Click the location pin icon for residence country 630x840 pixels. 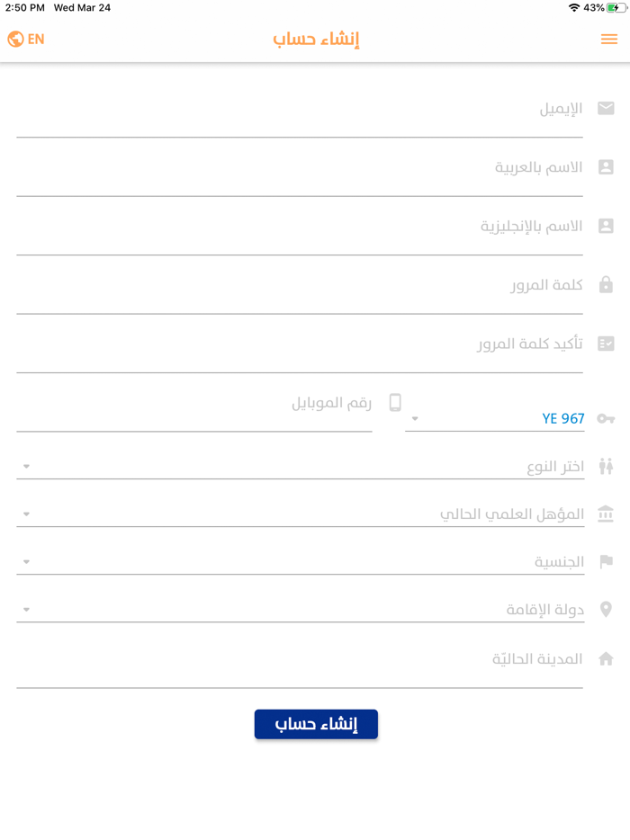click(606, 609)
